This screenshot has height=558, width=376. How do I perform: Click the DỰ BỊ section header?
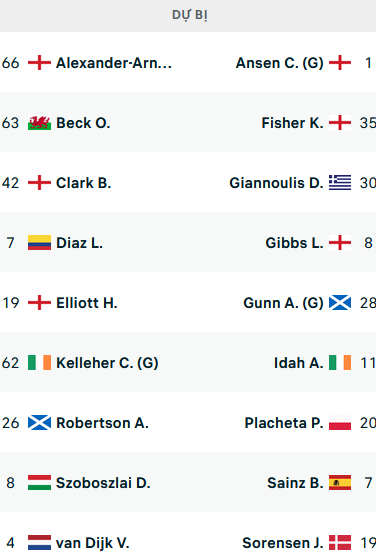coord(188,16)
